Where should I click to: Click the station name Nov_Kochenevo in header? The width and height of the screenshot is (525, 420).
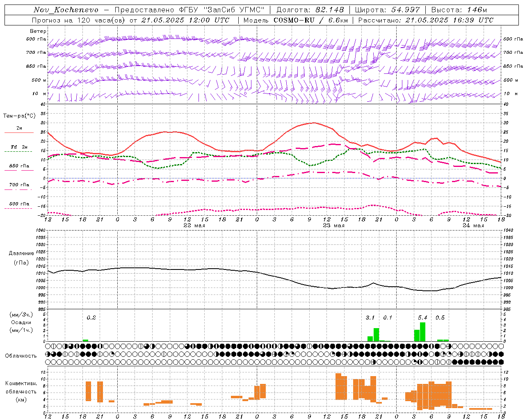(x=66, y=10)
